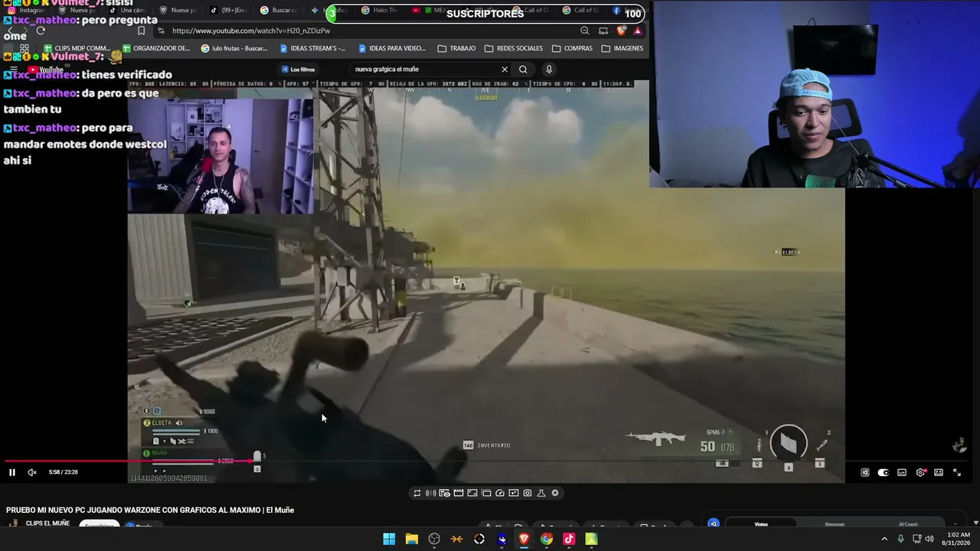Switch to the (99+) TikTok browser tab
Viewport: 980px width, 551px height.
228,10
